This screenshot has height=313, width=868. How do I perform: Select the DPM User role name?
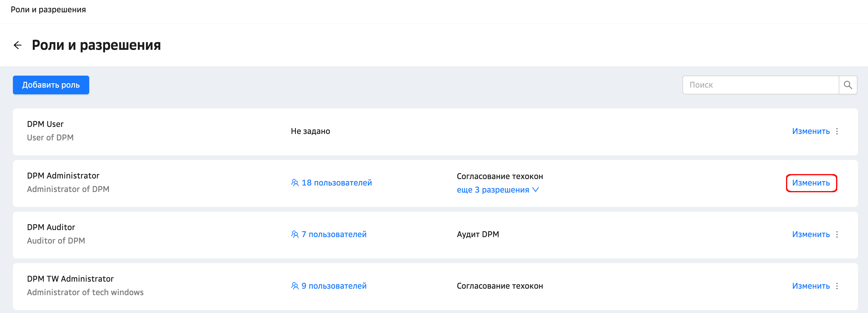(x=45, y=124)
